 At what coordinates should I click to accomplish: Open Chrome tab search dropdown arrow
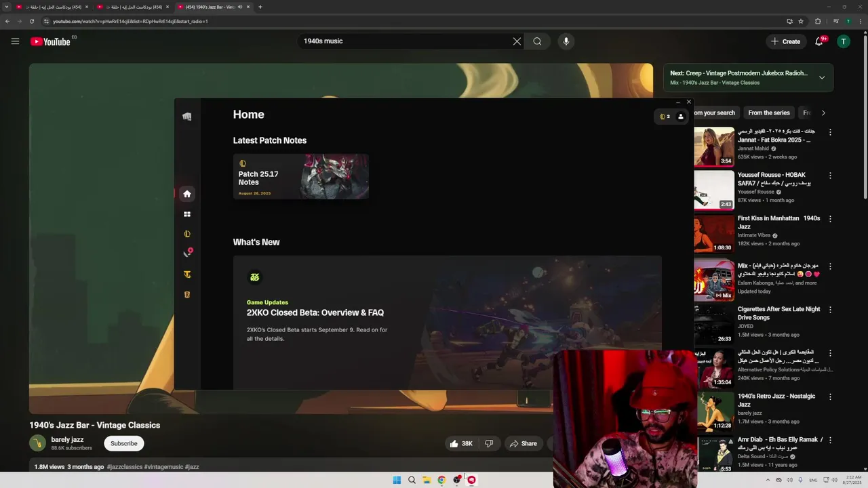pyautogui.click(x=7, y=7)
